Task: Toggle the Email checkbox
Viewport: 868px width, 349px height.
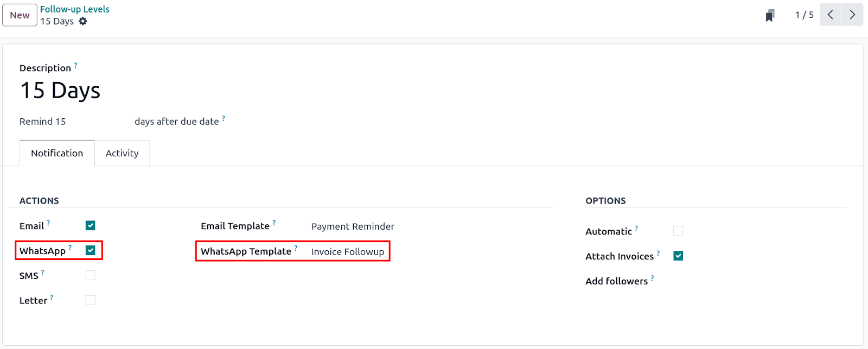Action: click(91, 225)
